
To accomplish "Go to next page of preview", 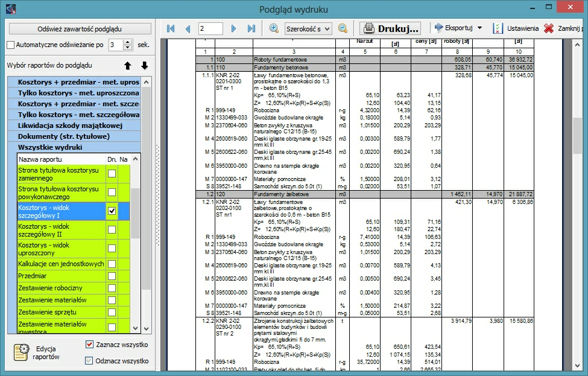I will (233, 28).
